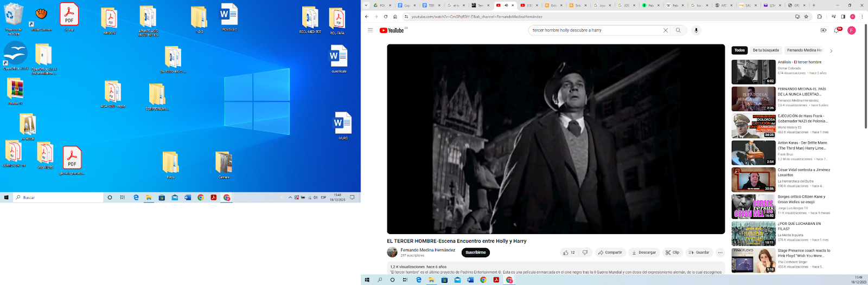
Task: Open a new Chrome tab
Action: point(814,5)
